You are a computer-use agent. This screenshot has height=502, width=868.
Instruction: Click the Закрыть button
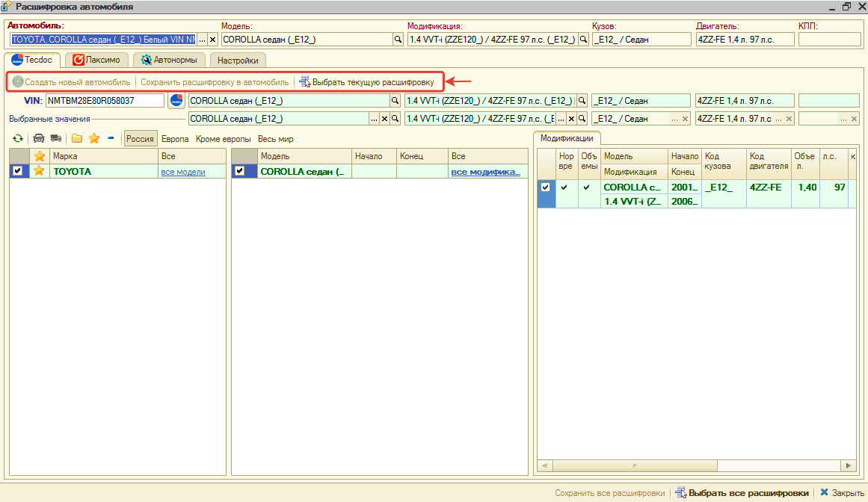pyautogui.click(x=842, y=492)
